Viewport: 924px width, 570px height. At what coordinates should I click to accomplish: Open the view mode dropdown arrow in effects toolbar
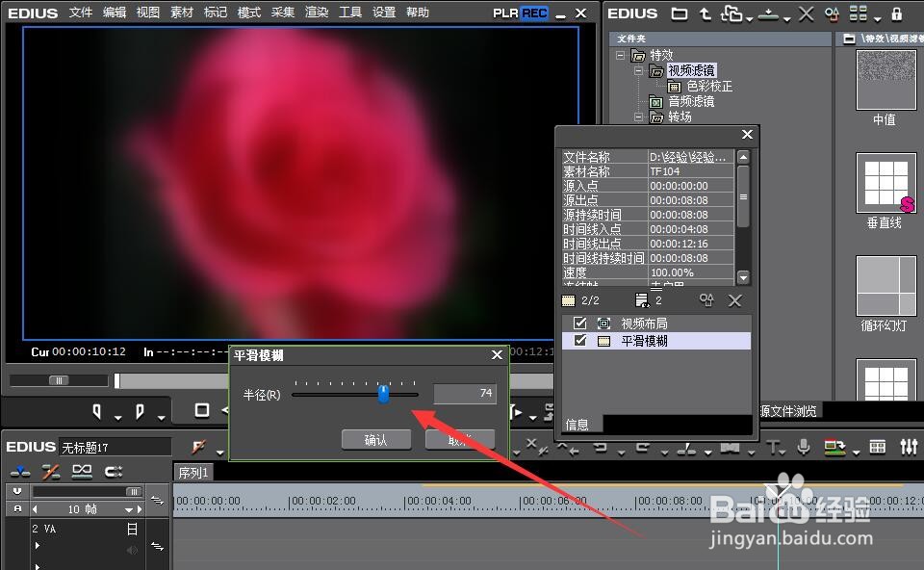(x=878, y=19)
